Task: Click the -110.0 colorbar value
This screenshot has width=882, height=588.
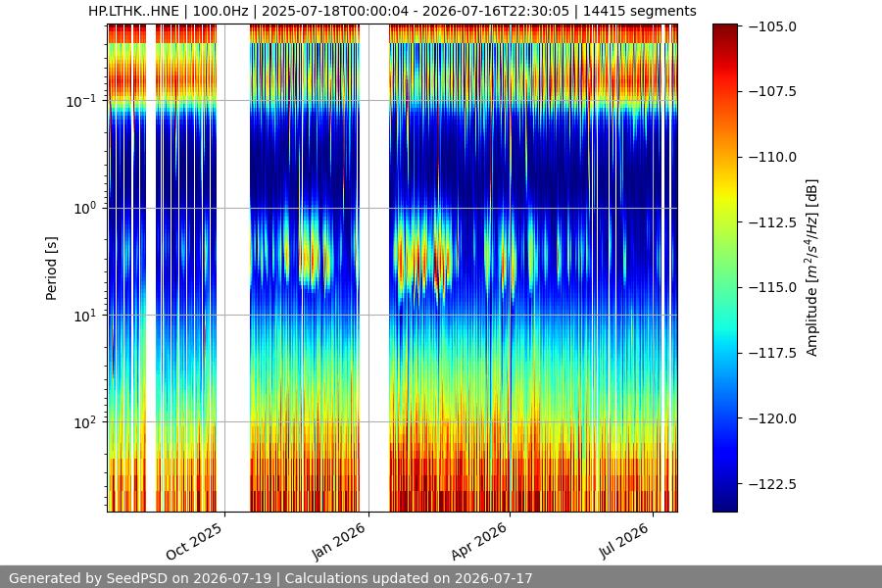Action: (772, 157)
